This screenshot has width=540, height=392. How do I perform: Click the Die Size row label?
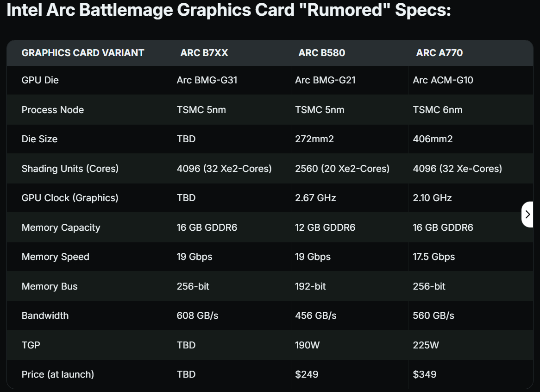pyautogui.click(x=39, y=139)
